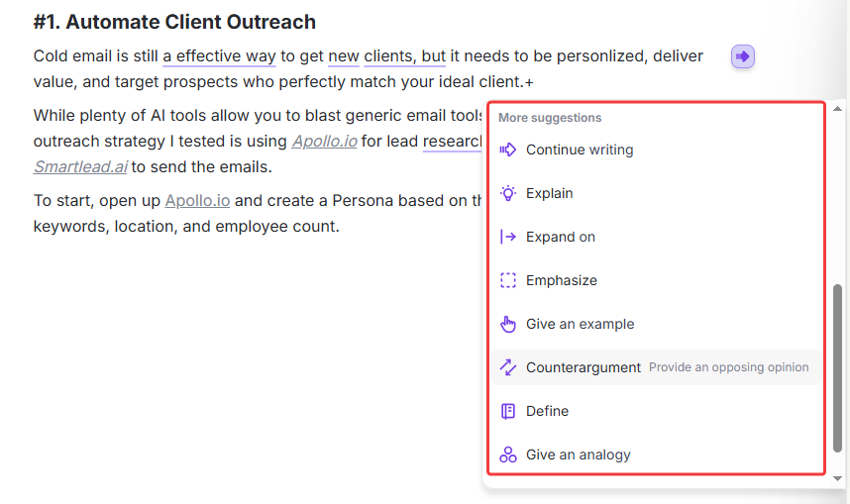Click the Emphasize dashed-square icon
850x504 pixels.
[508, 280]
